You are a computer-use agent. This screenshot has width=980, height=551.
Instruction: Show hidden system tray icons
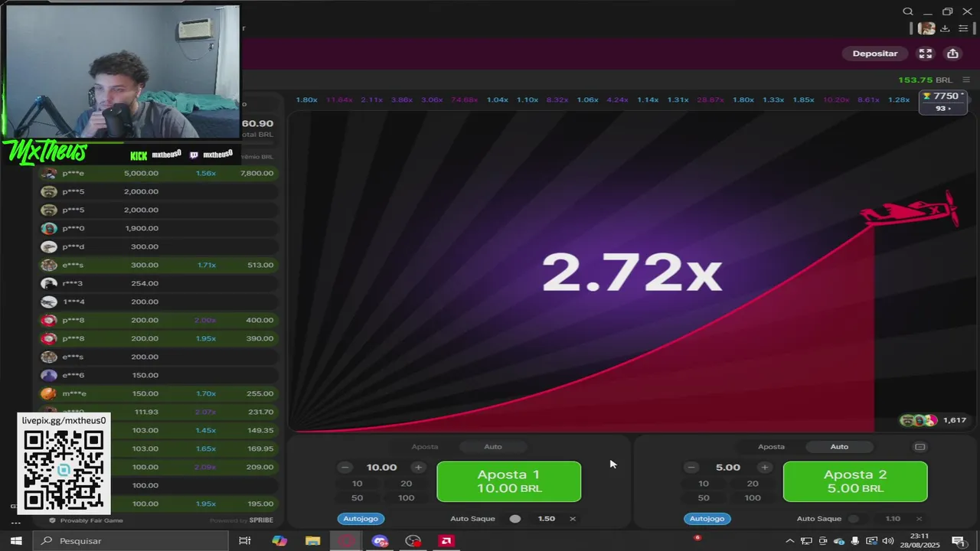pos(790,541)
